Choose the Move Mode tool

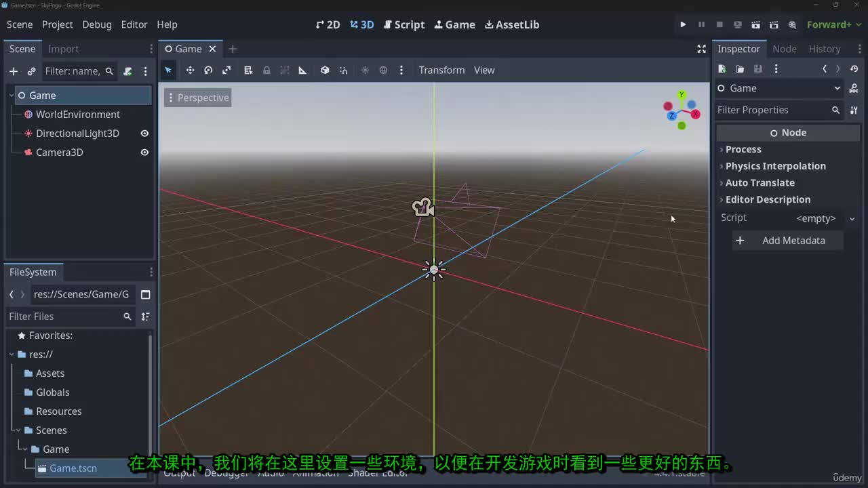(190, 70)
